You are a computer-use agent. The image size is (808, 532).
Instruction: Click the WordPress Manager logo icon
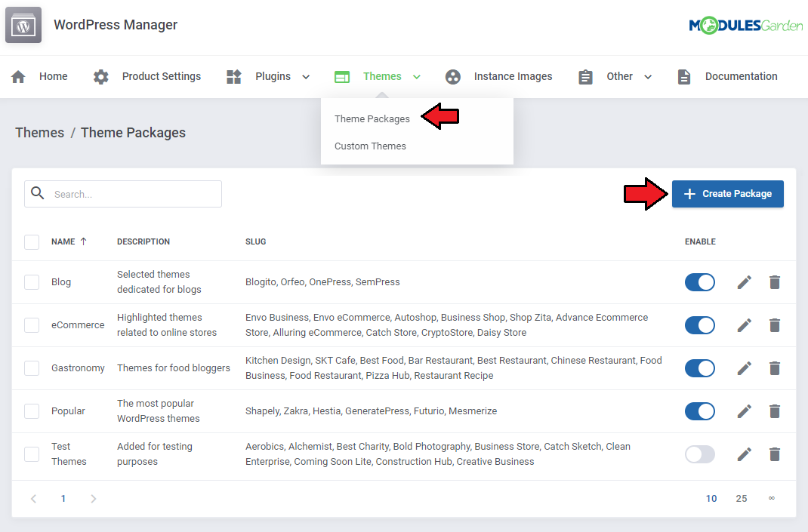[23, 25]
